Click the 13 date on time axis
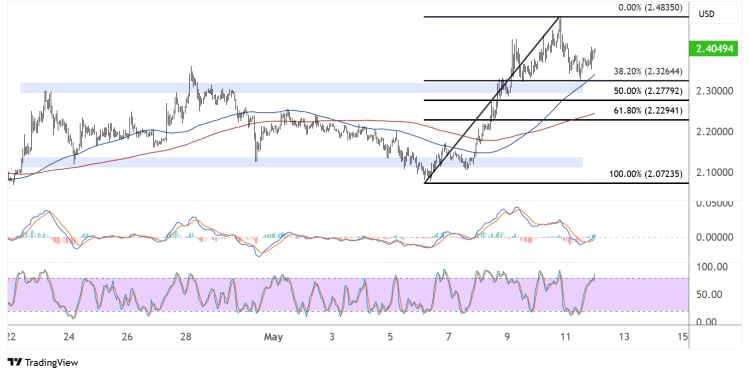This screenshot has height=375, width=749. (624, 337)
